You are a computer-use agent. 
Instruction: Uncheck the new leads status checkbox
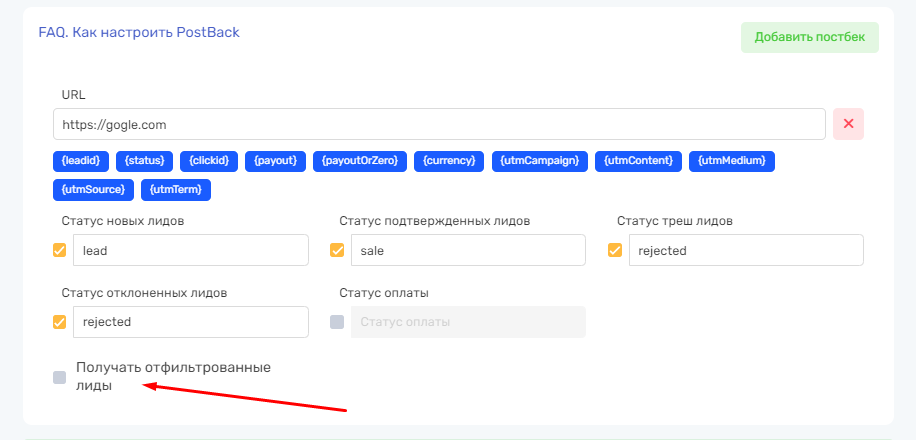(x=59, y=251)
